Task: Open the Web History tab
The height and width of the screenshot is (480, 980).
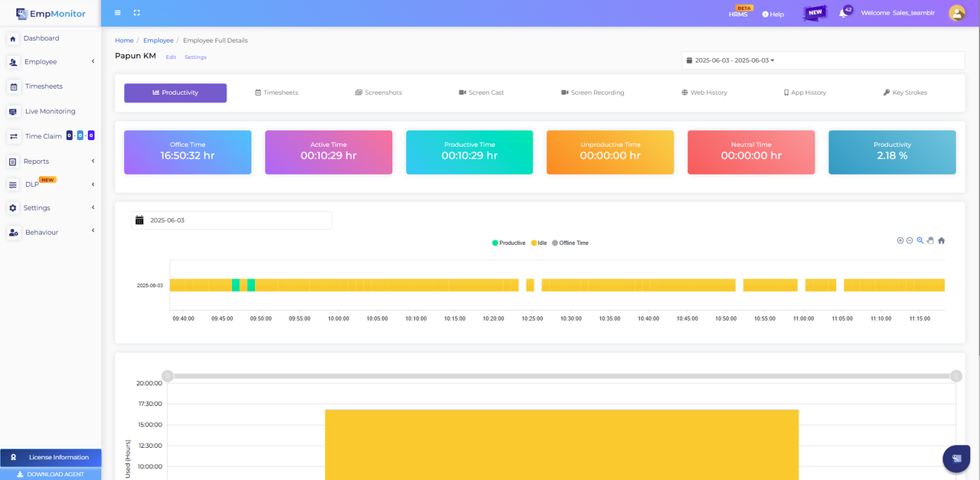Action: click(704, 93)
